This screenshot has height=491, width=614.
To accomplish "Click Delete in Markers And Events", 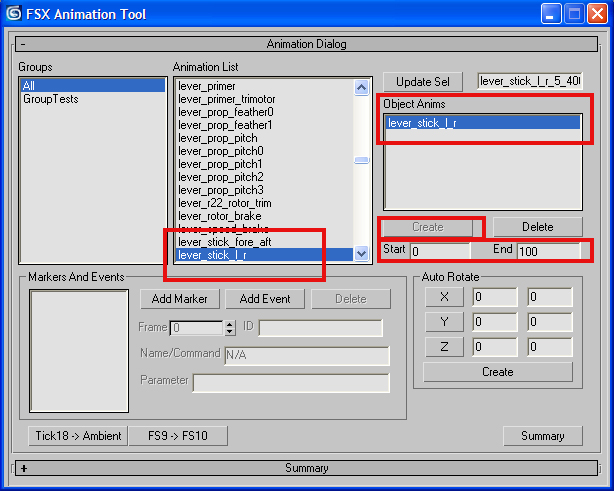I will [351, 299].
